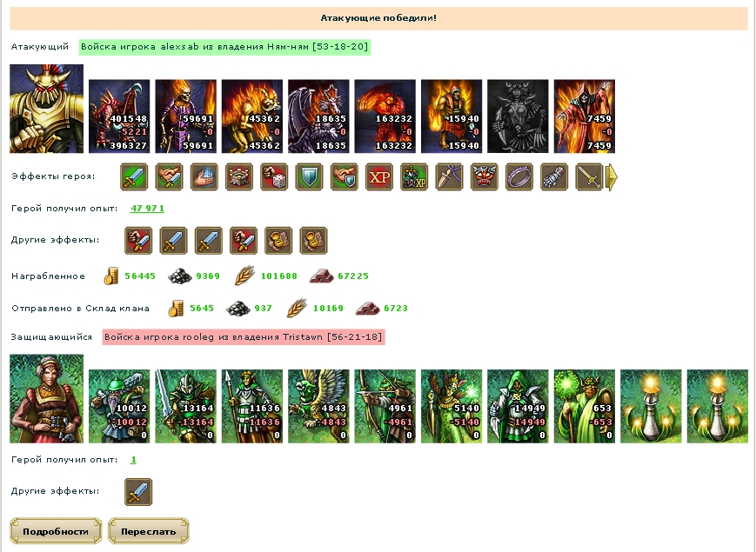756x552 pixels.
Task: Click the defender's hero portrait in red dress
Action: point(47,399)
